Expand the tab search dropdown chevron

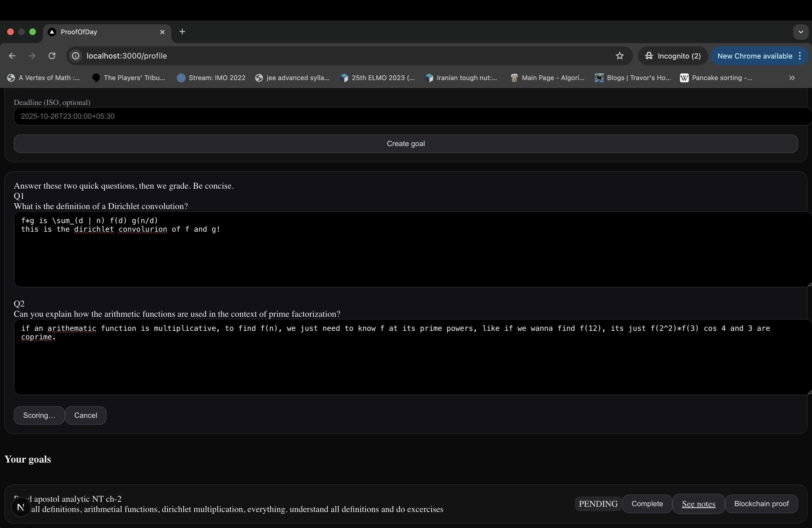[x=800, y=32]
